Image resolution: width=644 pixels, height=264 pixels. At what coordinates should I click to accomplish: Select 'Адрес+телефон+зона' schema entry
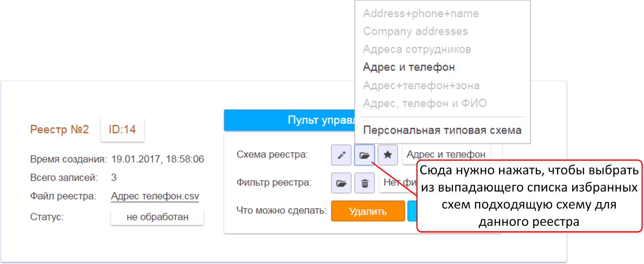(x=421, y=86)
